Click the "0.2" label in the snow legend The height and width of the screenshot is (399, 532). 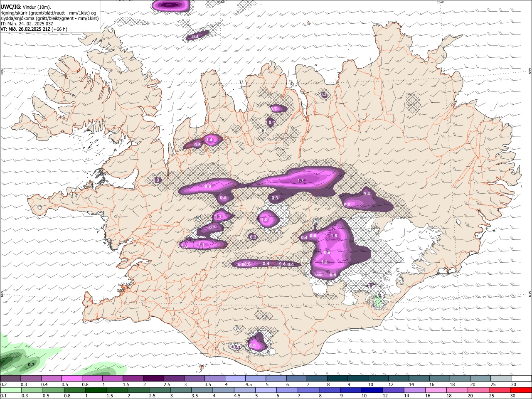(3, 384)
